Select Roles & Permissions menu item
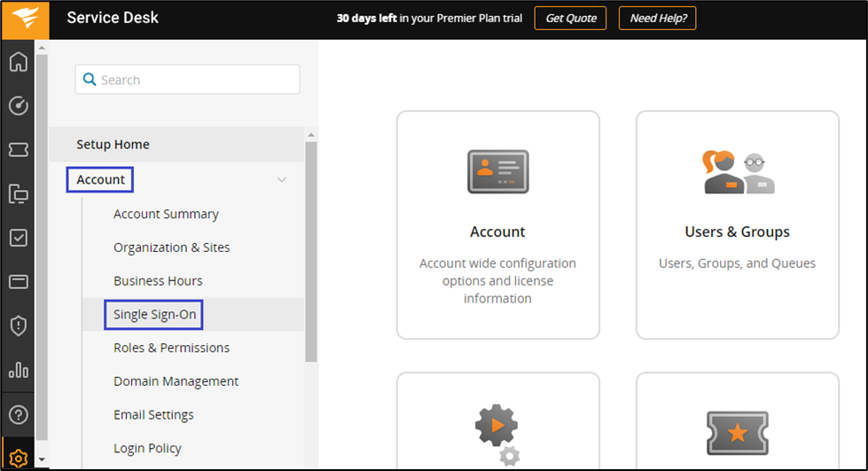Viewport: 868px width, 471px height. pyautogui.click(x=171, y=348)
